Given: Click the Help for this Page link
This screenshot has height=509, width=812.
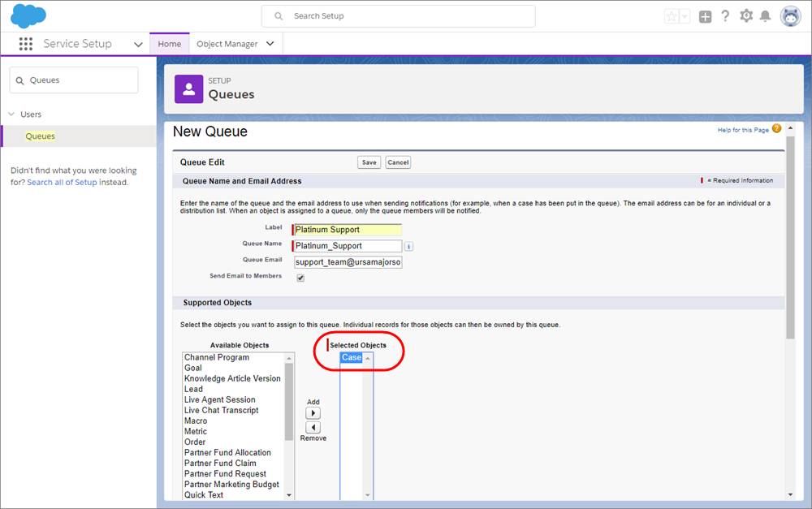Looking at the screenshot, I should point(743,130).
